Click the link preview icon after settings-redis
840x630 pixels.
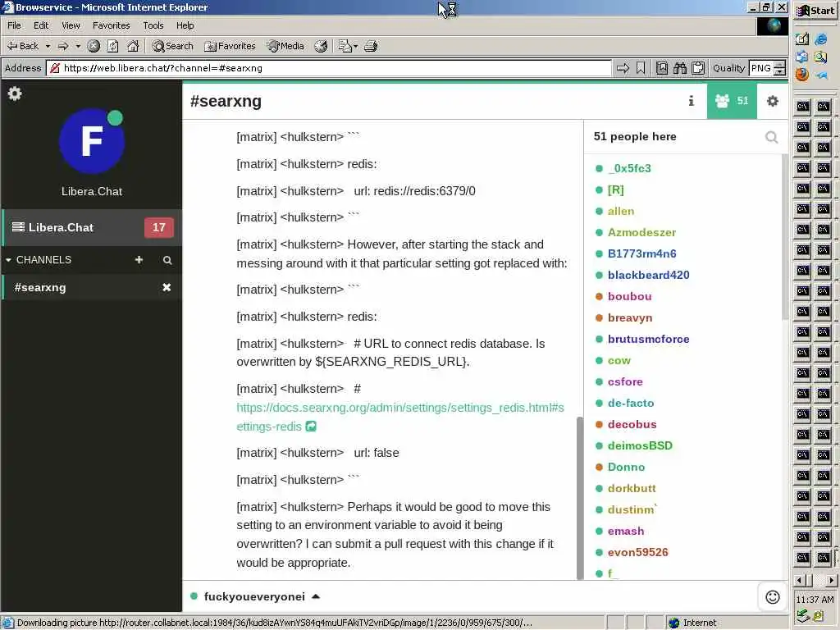(x=311, y=427)
